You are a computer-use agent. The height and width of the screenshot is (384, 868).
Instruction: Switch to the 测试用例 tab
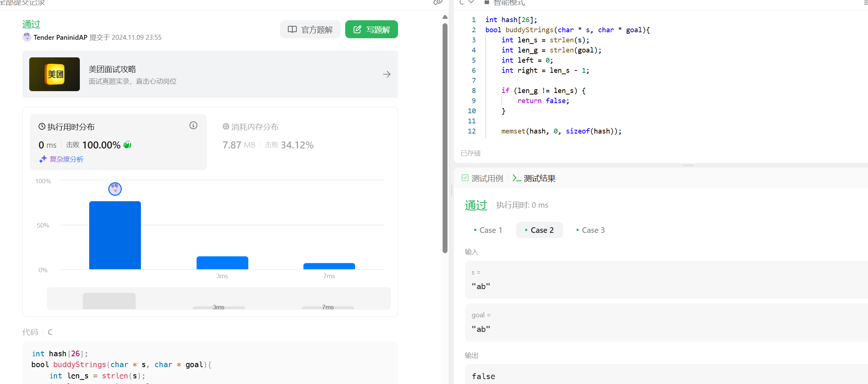point(482,178)
